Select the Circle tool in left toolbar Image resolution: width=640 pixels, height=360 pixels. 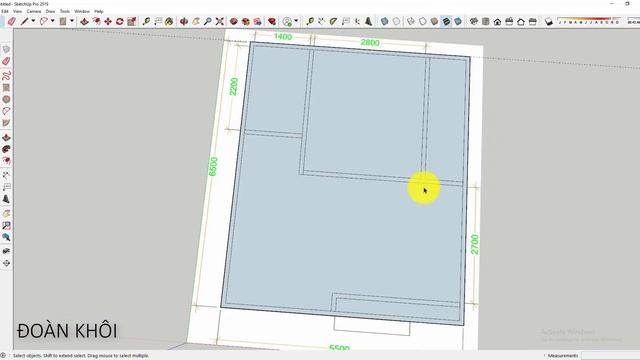[6, 99]
